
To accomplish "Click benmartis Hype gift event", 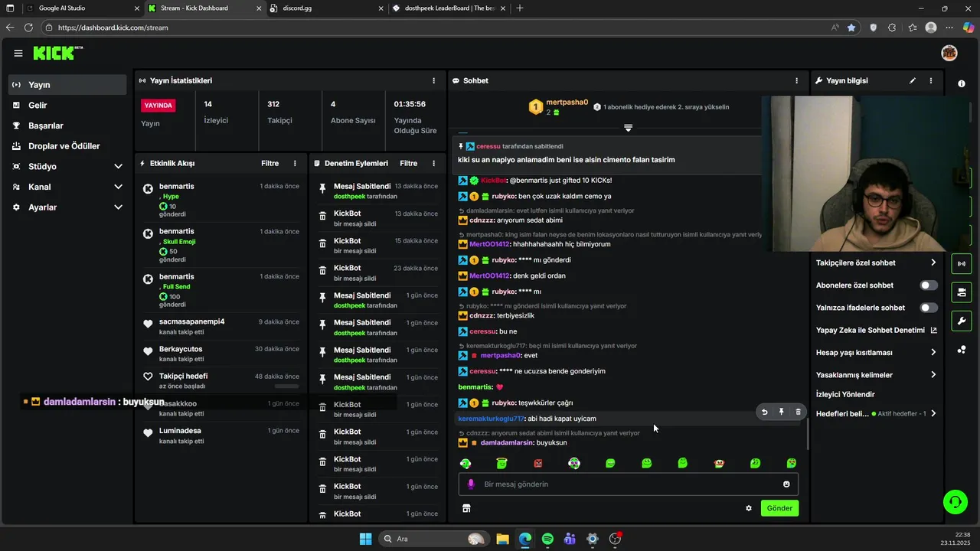I will (x=222, y=201).
